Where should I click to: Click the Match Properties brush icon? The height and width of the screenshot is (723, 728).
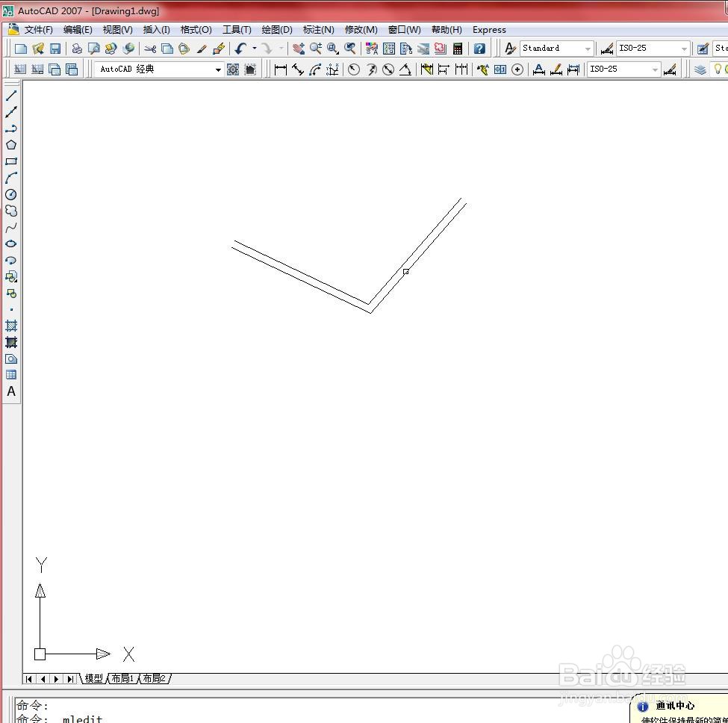202,49
